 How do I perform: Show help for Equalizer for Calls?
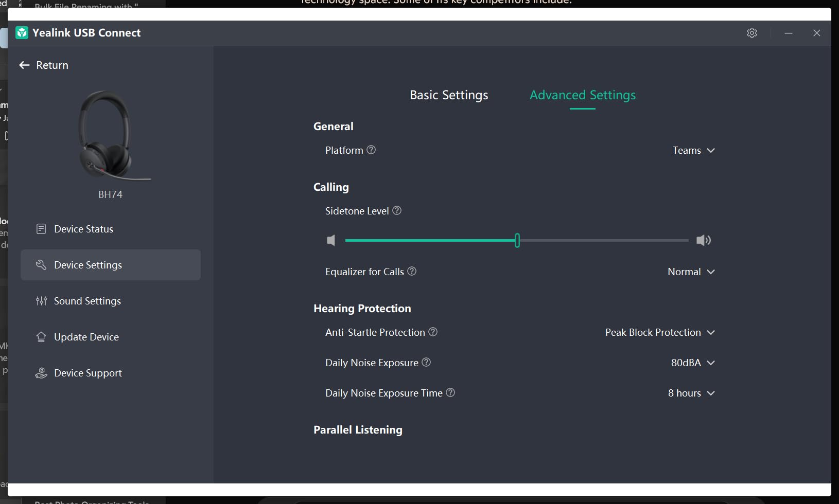412,271
